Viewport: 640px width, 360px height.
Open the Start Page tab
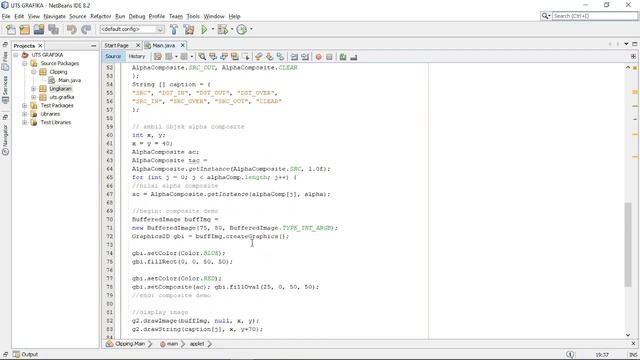click(x=117, y=45)
